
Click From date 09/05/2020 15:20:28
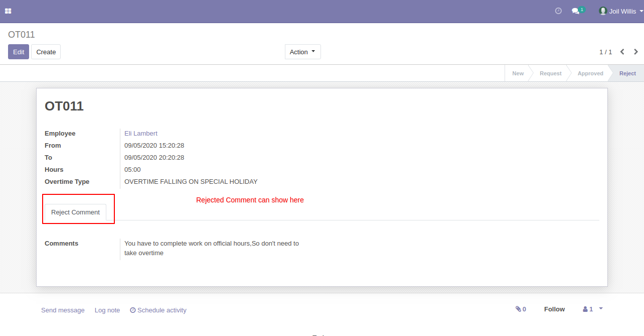point(154,146)
